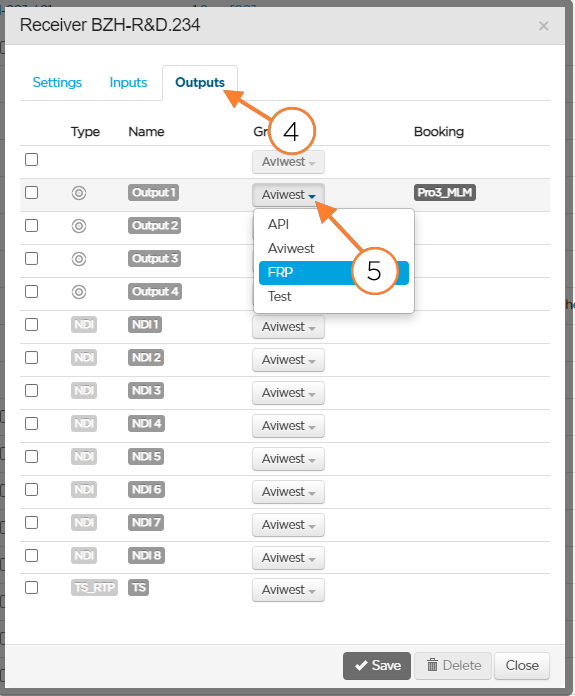Click the Output 1 target icon
Image resolution: width=575 pixels, height=696 pixels.
[x=79, y=193]
